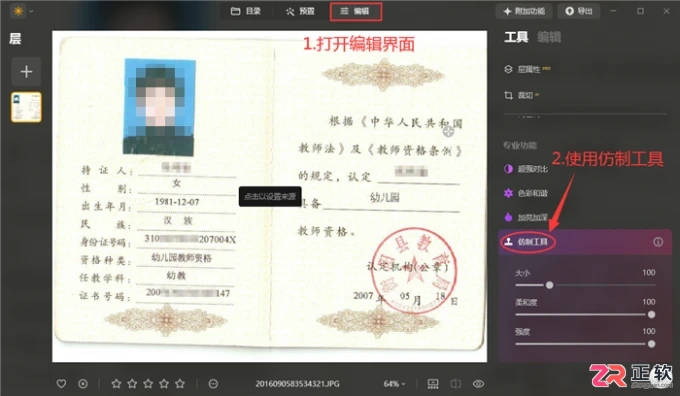
Task: Open the 目录 catalog tab
Action: click(x=245, y=11)
